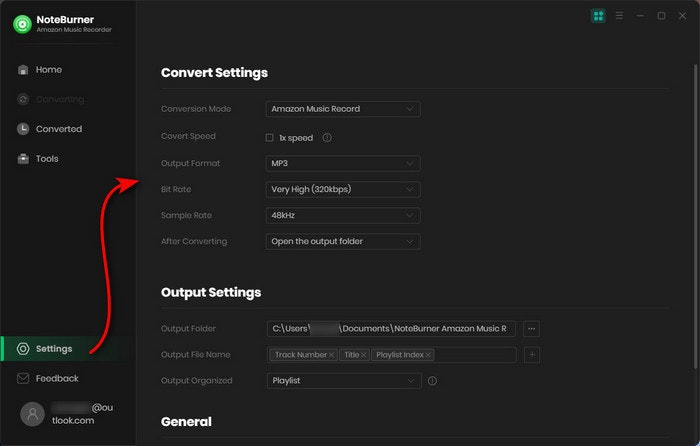700x446 pixels.
Task: Click the Output File Name tag field
Action: [x=392, y=355]
